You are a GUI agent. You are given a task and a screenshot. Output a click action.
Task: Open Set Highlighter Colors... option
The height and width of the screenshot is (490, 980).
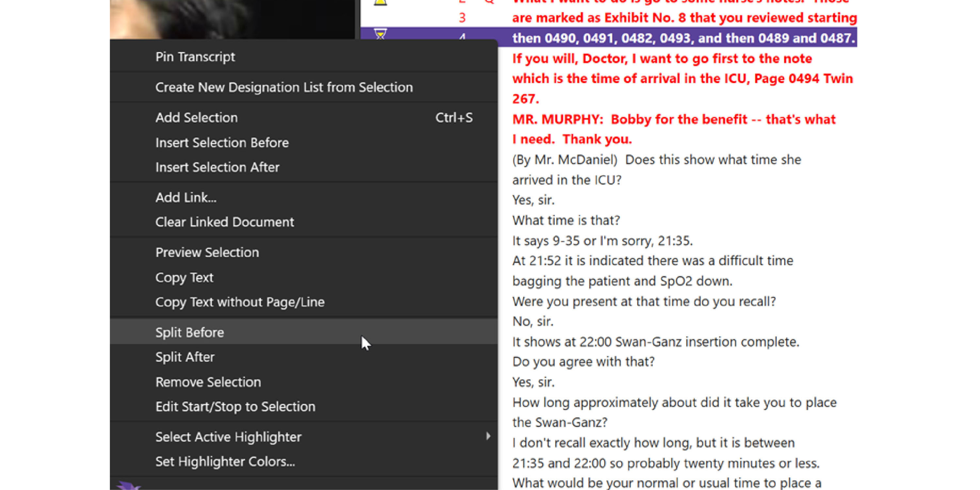click(x=225, y=462)
